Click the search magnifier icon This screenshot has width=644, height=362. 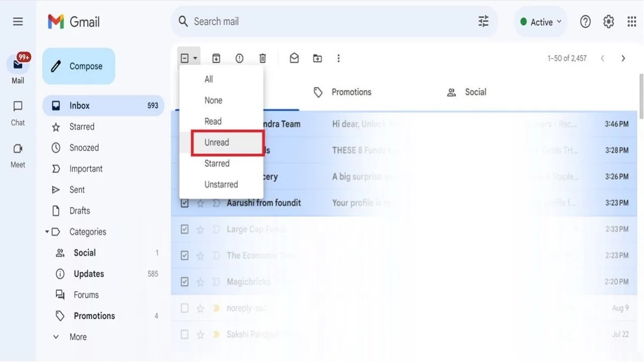[x=184, y=21]
